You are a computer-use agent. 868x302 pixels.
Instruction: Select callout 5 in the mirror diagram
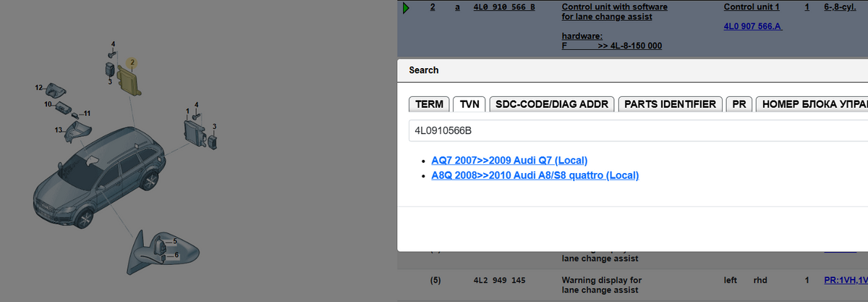pos(175,240)
